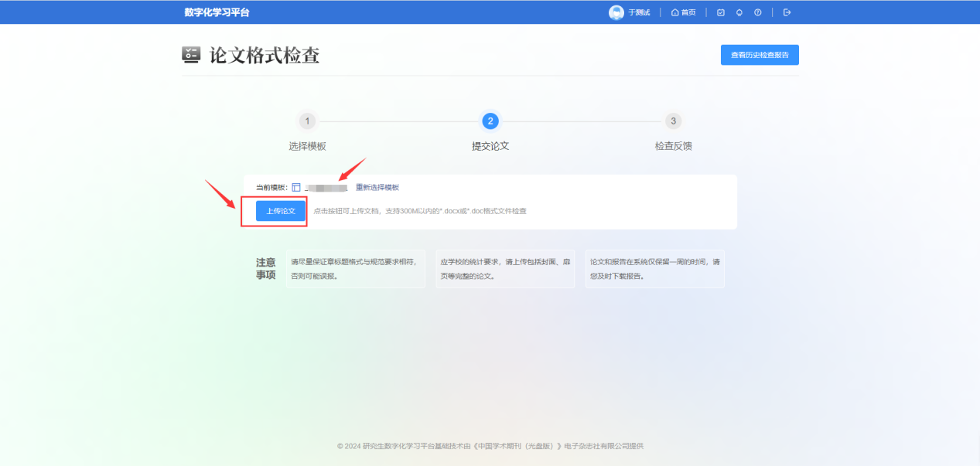Click the template layout icon beside 当前模板
This screenshot has height=466, width=980.
(x=296, y=188)
